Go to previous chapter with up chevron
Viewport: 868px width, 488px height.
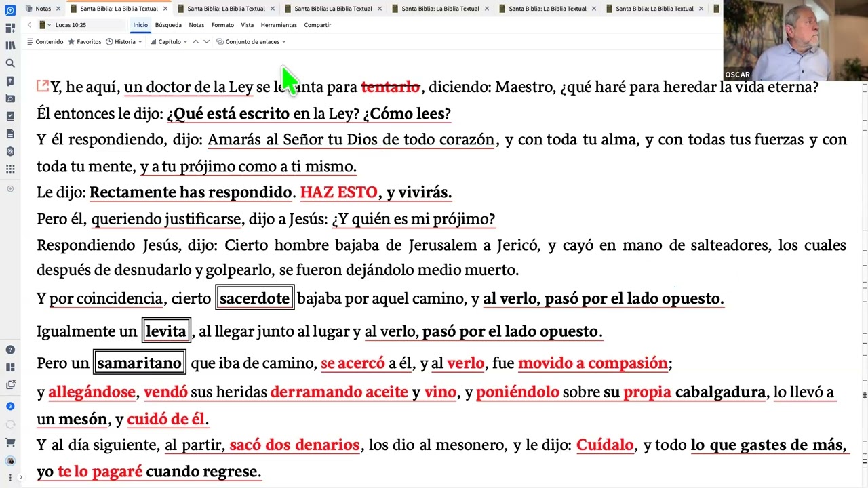click(196, 42)
